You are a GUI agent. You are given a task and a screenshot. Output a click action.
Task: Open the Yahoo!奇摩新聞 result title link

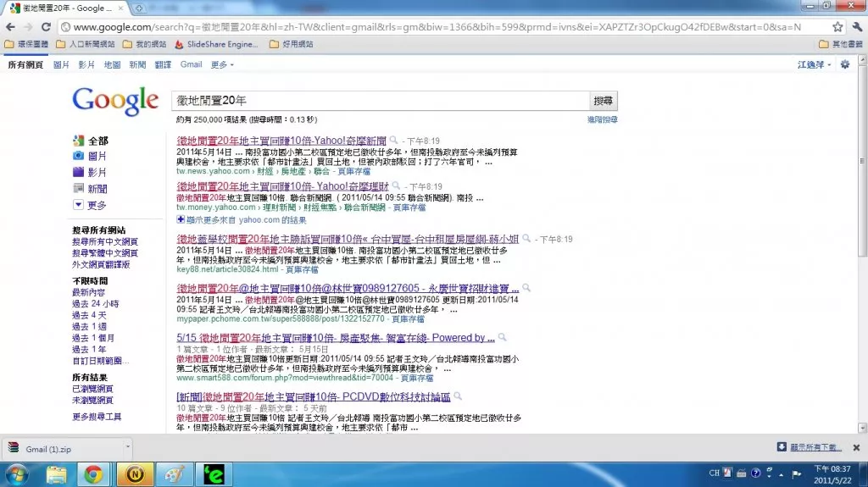pyautogui.click(x=281, y=141)
